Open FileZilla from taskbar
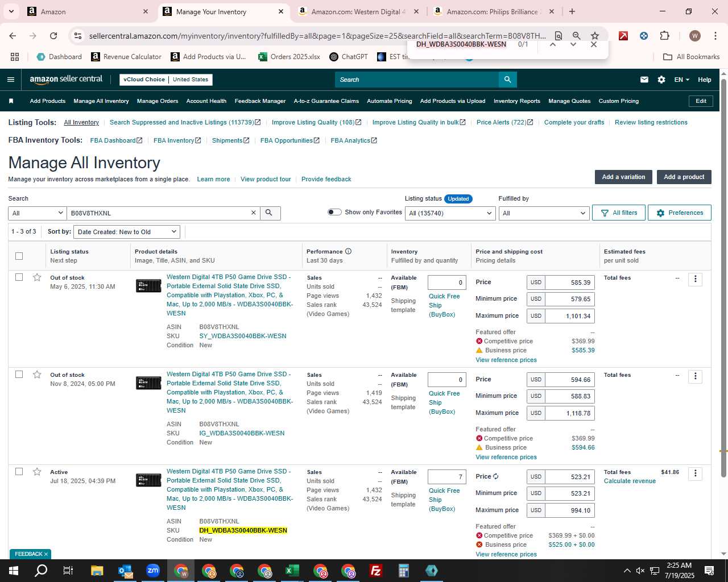728x582 pixels. click(x=375, y=571)
